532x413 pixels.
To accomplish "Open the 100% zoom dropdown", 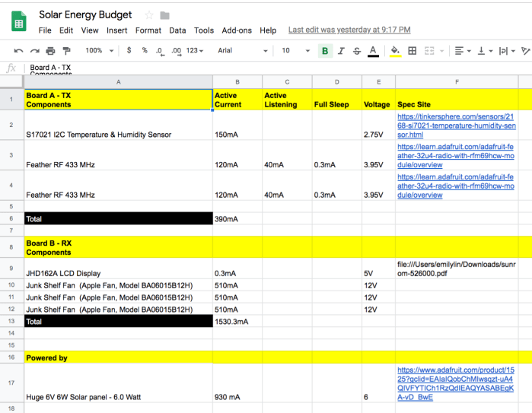I will 99,51.
